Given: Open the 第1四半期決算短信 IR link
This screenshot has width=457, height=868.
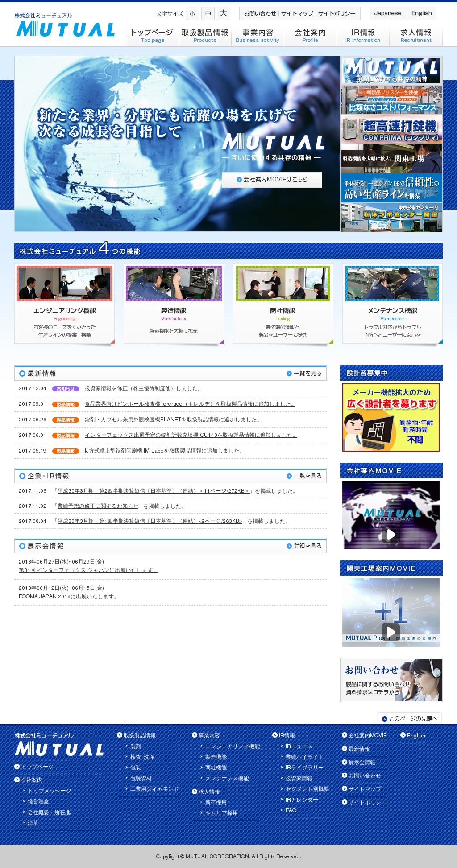Looking at the screenshot, I should click(150, 521).
